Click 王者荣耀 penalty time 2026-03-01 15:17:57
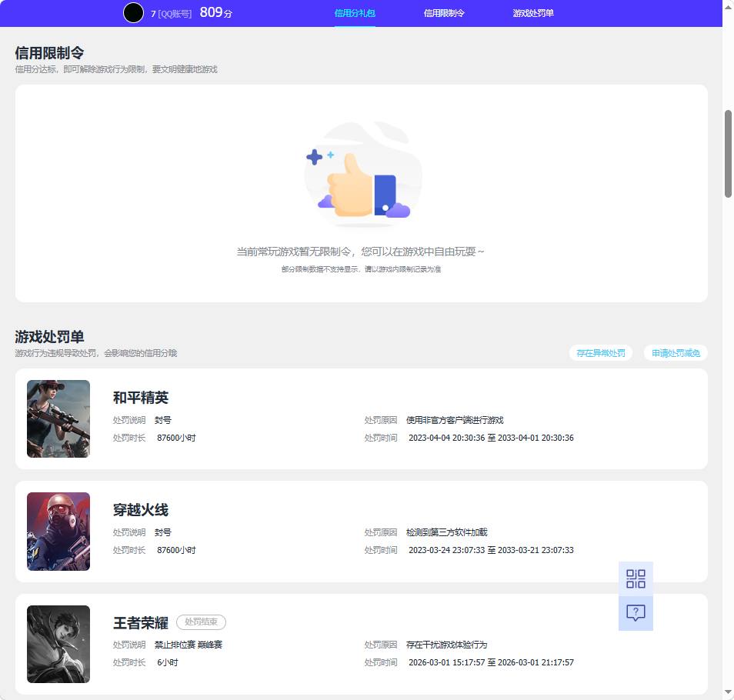734x700 pixels. point(446,662)
